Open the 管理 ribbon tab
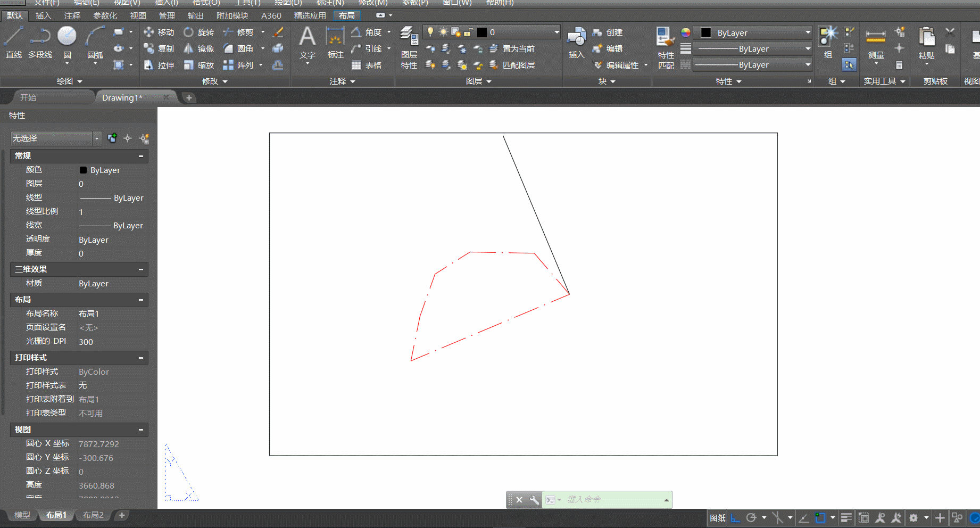Viewport: 980px width, 528px height. point(167,16)
